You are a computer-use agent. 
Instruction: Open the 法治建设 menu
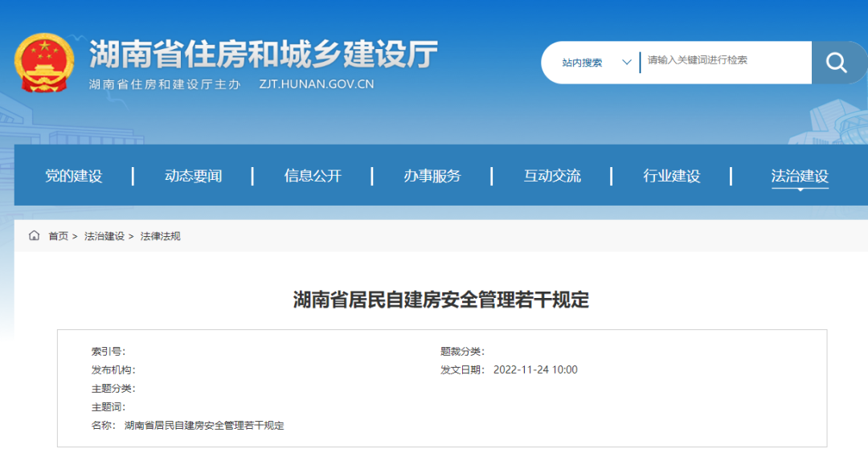coord(800,177)
